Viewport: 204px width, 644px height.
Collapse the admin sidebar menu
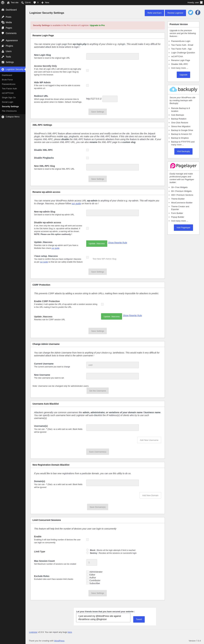click(13, 117)
